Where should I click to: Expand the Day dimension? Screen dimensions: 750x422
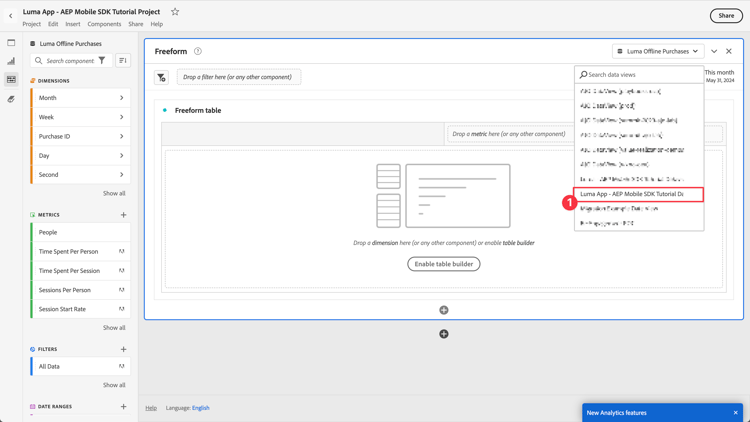coord(121,155)
